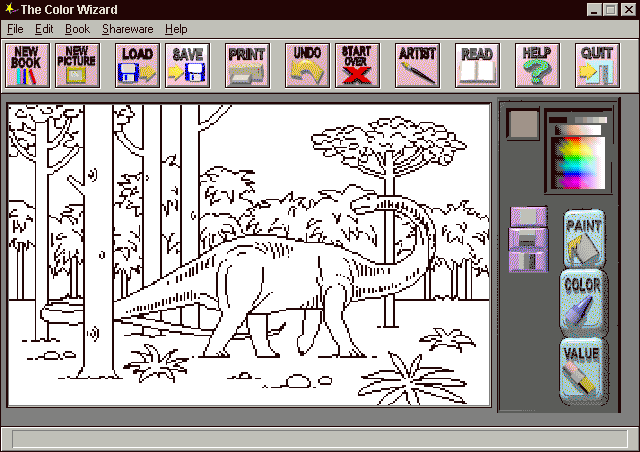Open the Edit menu
The image size is (640, 452).
pyautogui.click(x=44, y=29)
